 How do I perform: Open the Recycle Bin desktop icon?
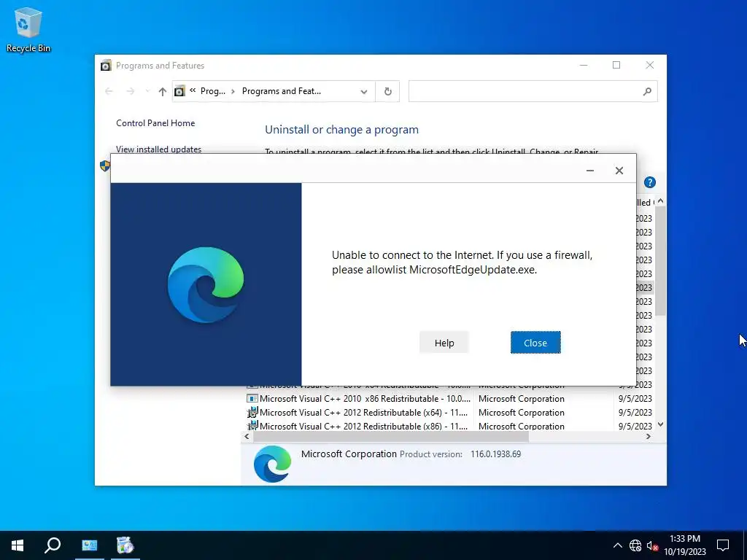[28, 30]
